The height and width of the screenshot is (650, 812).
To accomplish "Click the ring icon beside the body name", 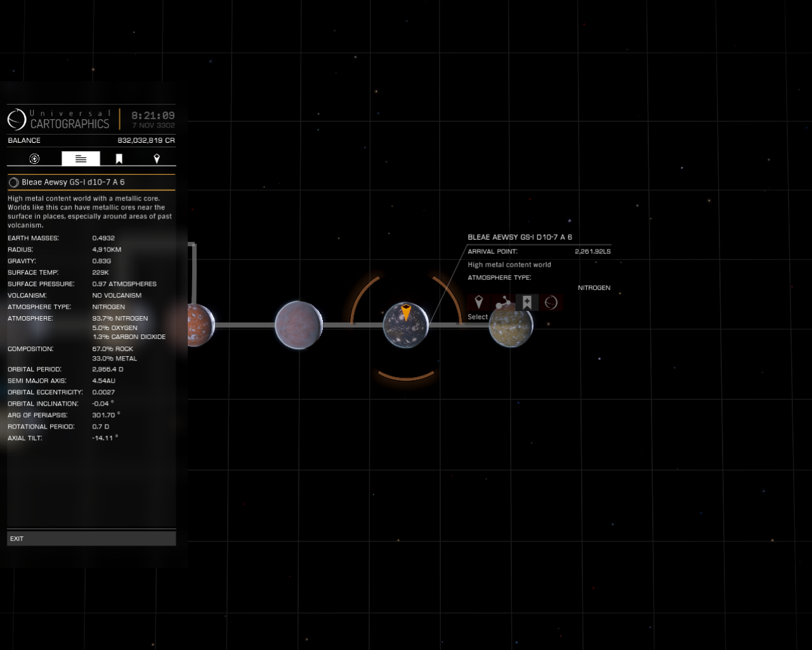I will (13, 183).
